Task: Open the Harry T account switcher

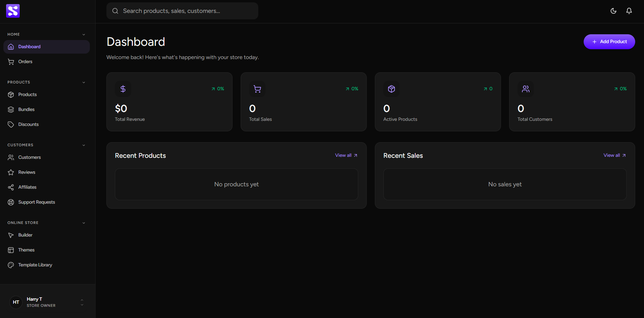Action: coord(82,302)
